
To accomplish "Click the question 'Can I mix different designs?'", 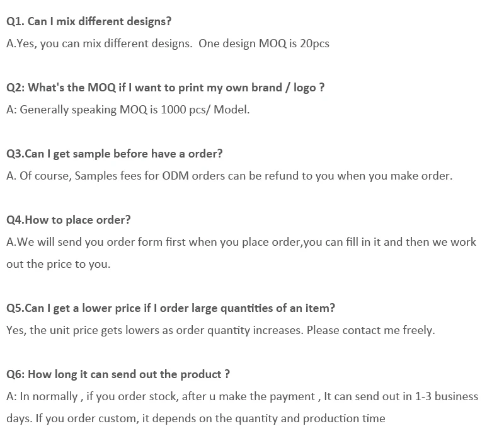I will coord(89,21).
